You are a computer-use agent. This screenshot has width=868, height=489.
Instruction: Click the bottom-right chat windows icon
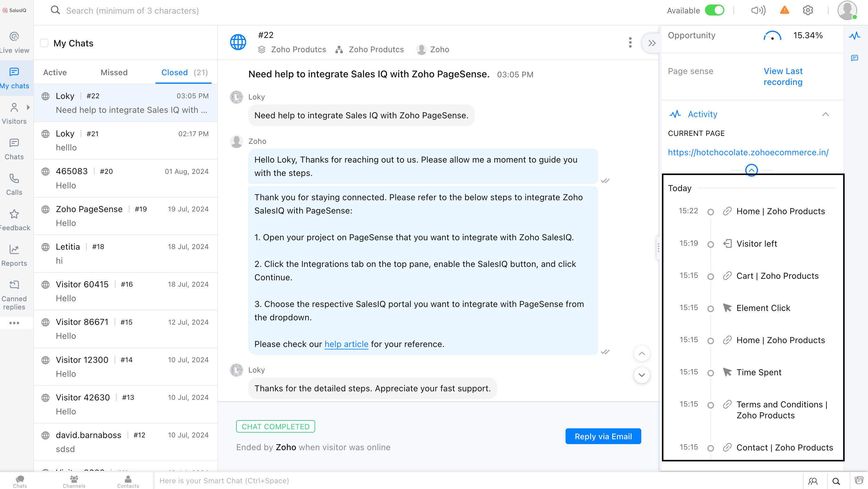click(x=859, y=480)
